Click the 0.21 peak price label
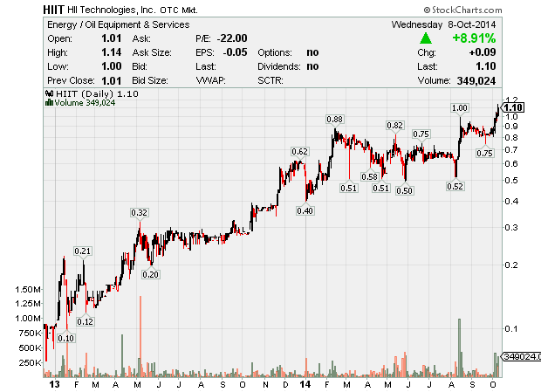The image size is (541, 392). 83,251
